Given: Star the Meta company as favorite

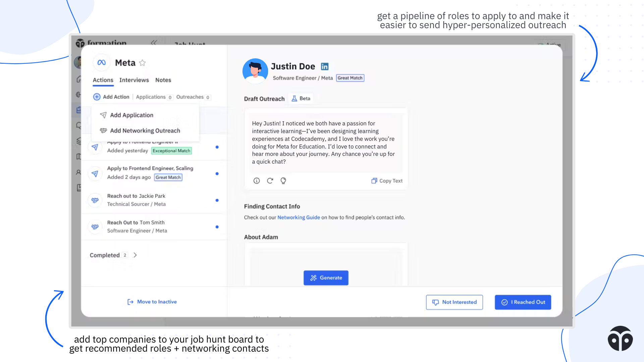Looking at the screenshot, I should (142, 63).
